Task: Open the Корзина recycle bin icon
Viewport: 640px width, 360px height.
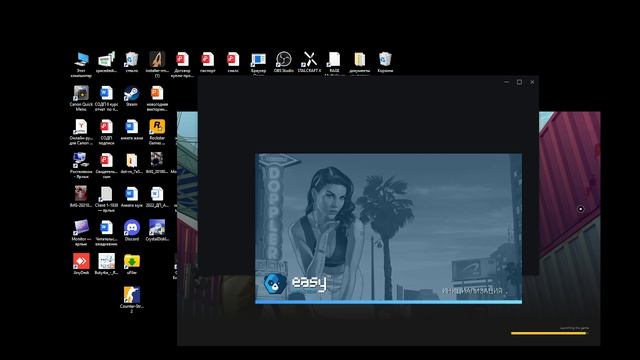Action: pyautogui.click(x=385, y=62)
